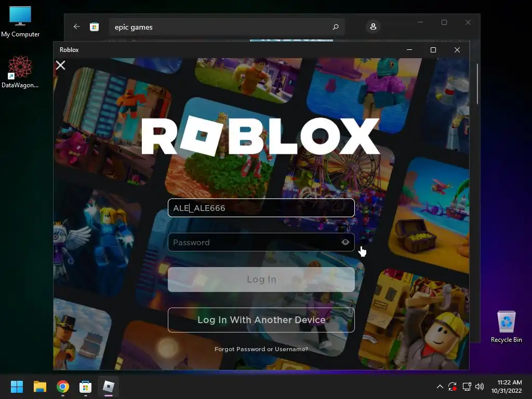Viewport: 532px width, 399px height.
Task: Open Forgot Password or Username link
Action: 261,349
